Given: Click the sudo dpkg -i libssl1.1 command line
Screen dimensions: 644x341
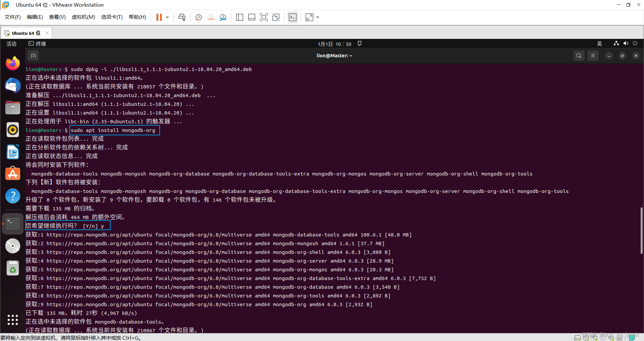Looking at the screenshot, I should (139, 69).
